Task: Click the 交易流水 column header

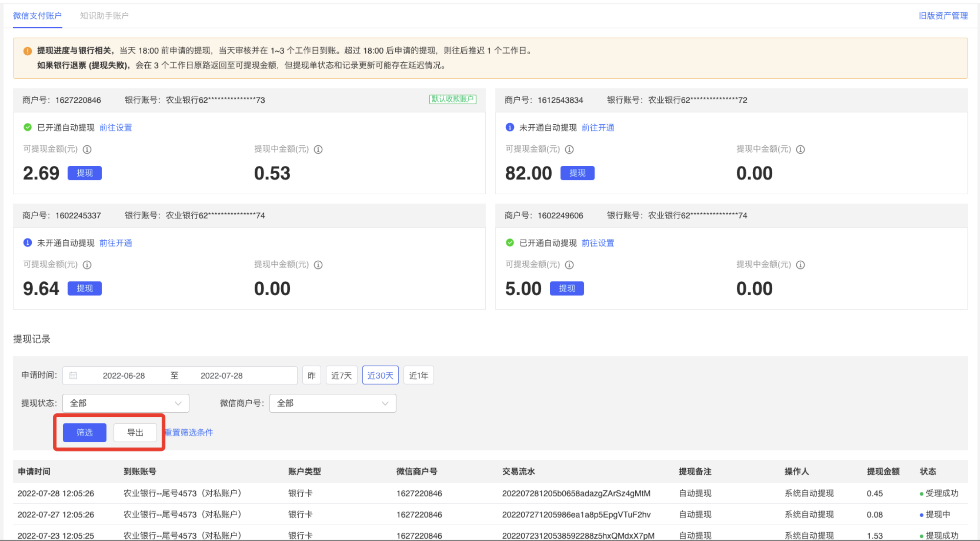Action: click(518, 471)
